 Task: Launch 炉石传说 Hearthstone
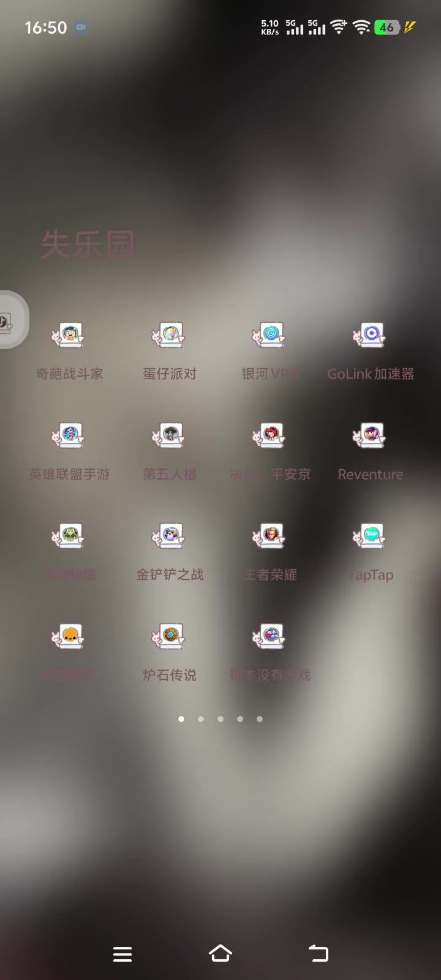(x=170, y=636)
